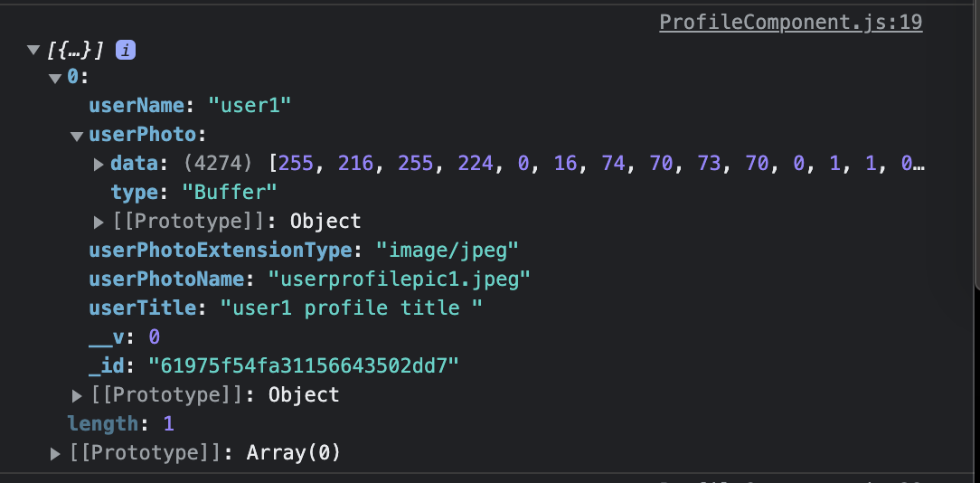Select the "user1 profile title " value
The image size is (980, 483).
[x=352, y=308]
